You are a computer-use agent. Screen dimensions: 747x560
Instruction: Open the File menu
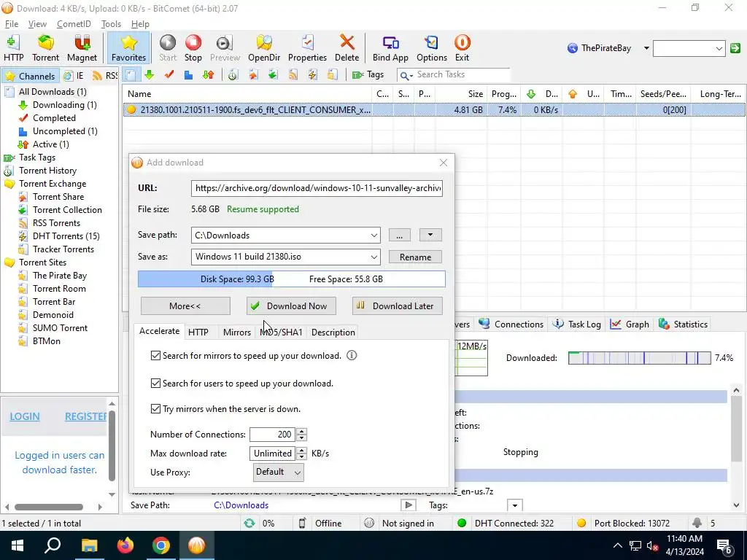click(x=12, y=24)
